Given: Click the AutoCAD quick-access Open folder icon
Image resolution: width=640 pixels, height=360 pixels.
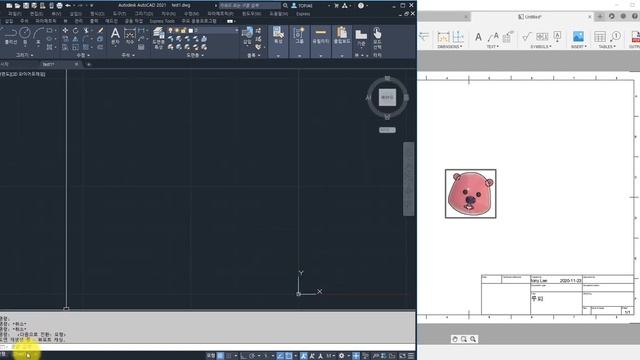Looking at the screenshot, I should 17,6.
